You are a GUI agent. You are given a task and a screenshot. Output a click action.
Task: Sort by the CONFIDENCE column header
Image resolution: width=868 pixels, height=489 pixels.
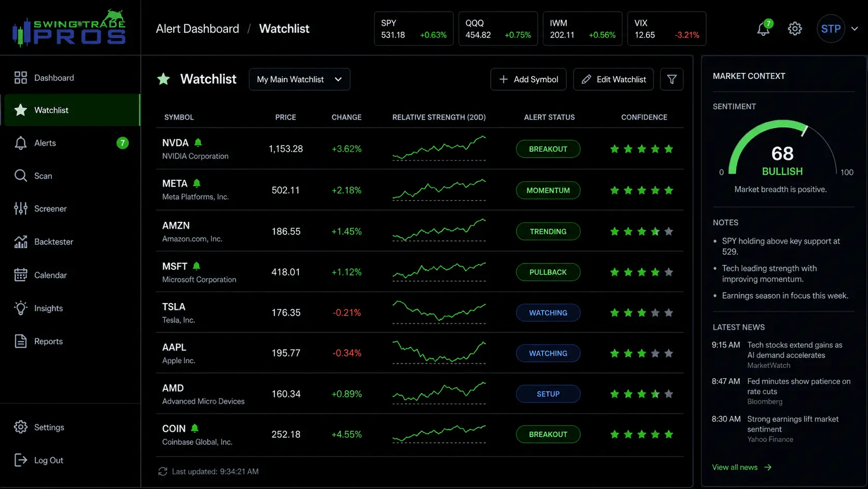coord(644,117)
